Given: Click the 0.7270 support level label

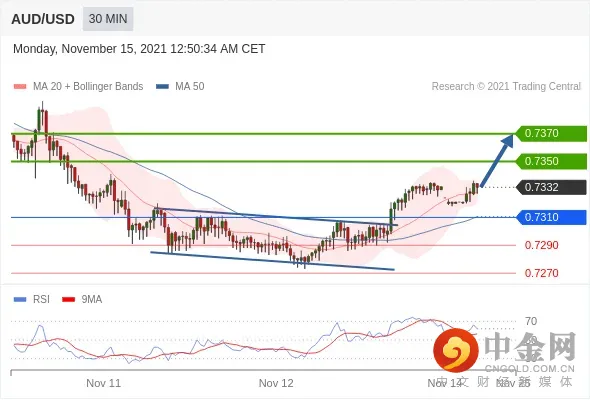Looking at the screenshot, I should (541, 273).
